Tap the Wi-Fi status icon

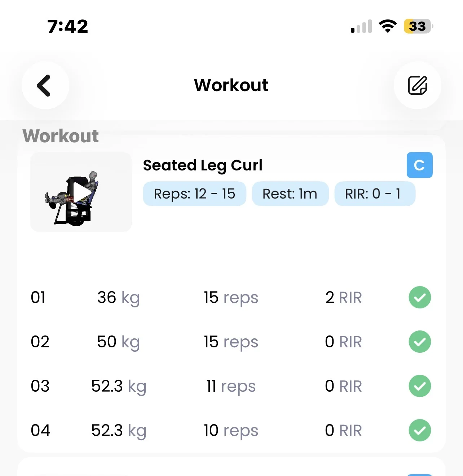[388, 26]
